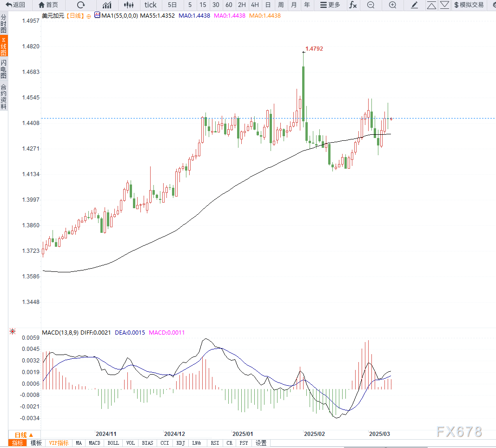Open the fx indicator formula icon
Screen dimensions: 496x448
tap(353, 5)
